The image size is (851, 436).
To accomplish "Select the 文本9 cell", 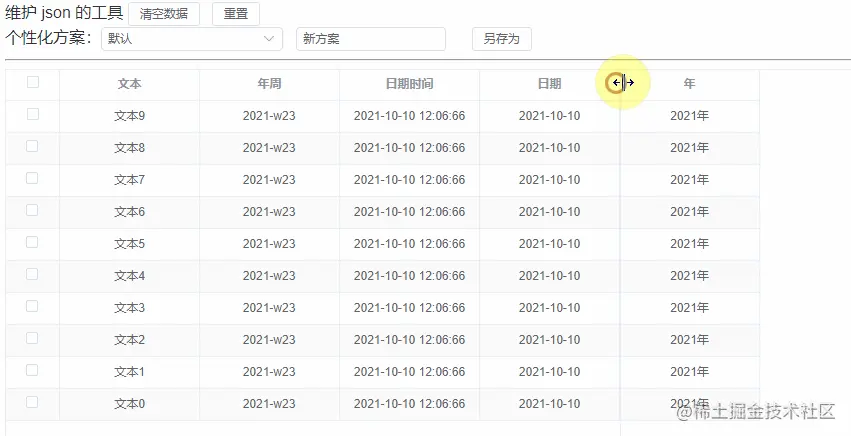I will point(129,116).
